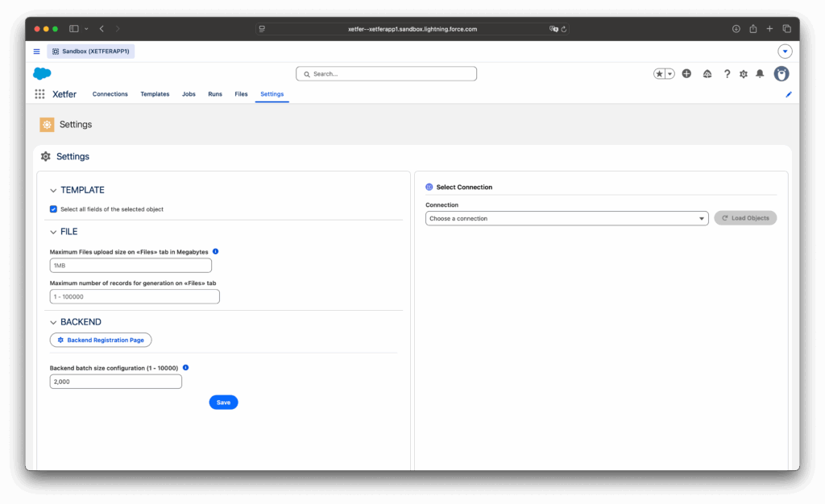Screen dimensions: 825x504
Task: Toggle Select all fields of the selected object
Action: pyautogui.click(x=53, y=209)
